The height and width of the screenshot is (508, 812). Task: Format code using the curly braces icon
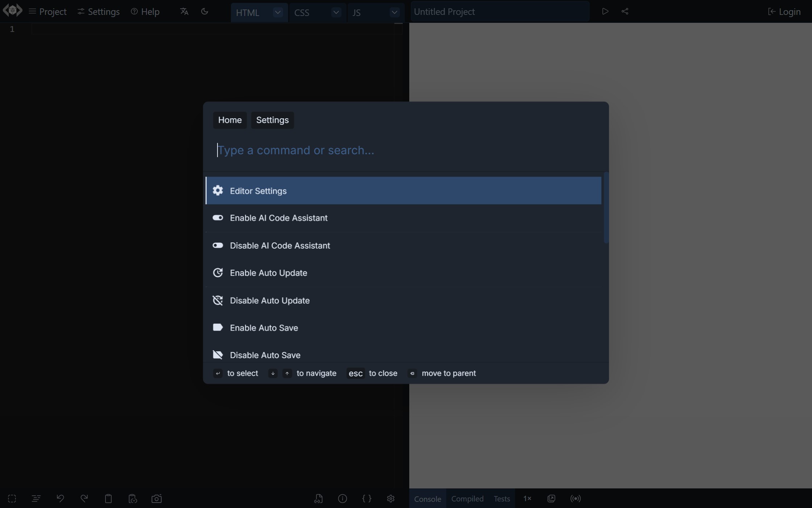click(367, 499)
